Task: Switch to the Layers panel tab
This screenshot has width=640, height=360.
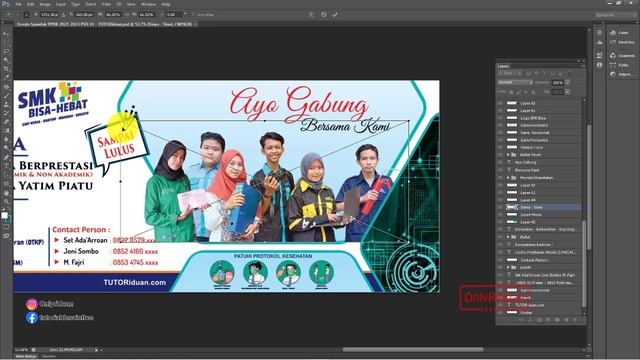Action: point(503,66)
